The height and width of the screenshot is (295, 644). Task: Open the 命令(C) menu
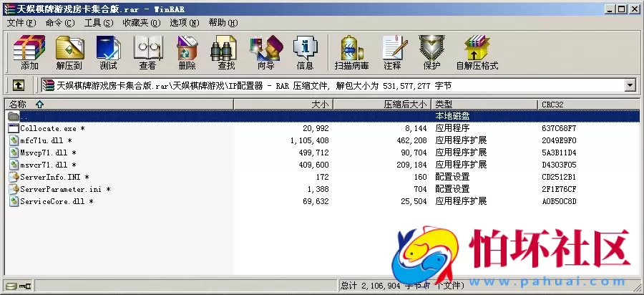point(60,23)
